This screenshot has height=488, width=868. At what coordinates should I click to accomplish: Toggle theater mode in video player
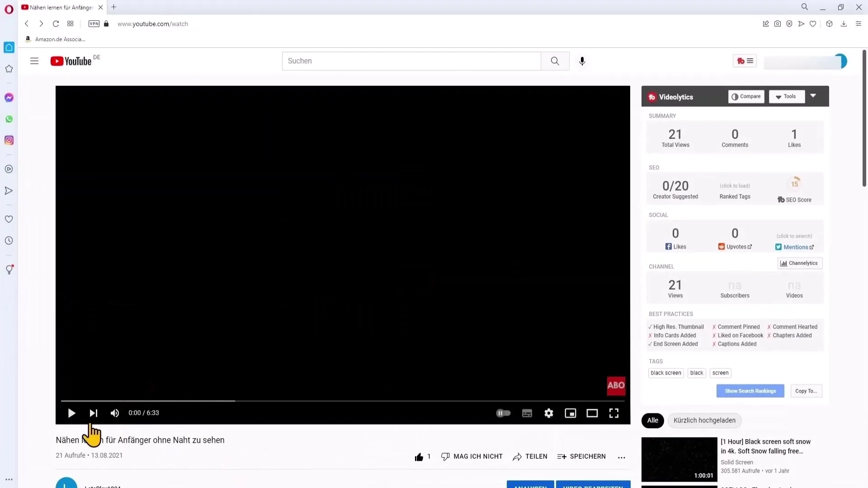592,413
